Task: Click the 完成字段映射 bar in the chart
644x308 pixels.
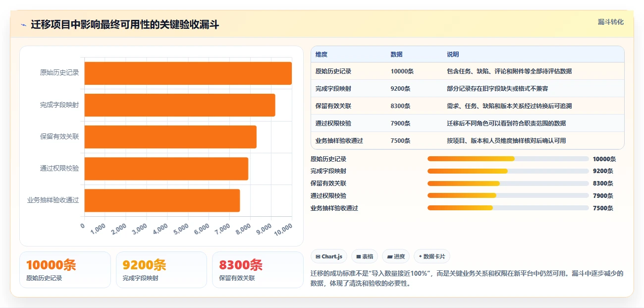Action: pyautogui.click(x=180, y=105)
